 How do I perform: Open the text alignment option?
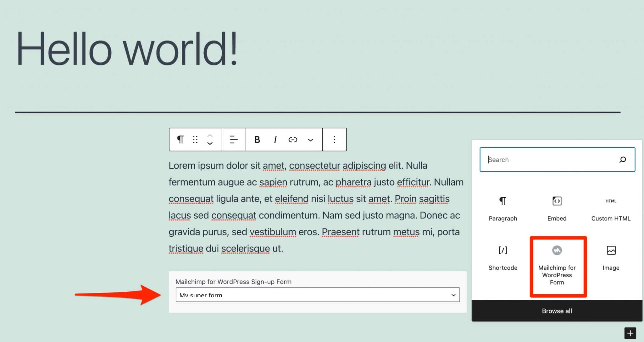tap(234, 140)
